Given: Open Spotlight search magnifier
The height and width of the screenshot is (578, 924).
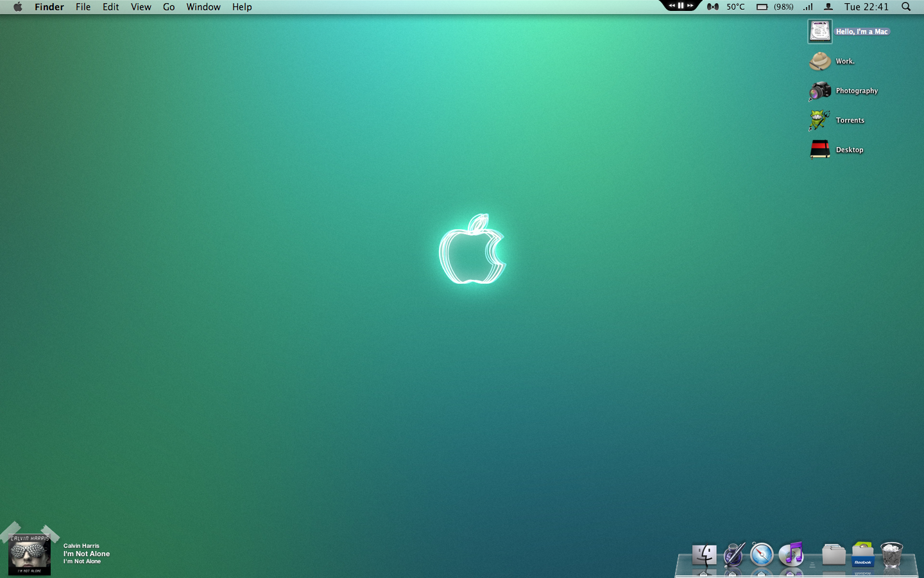Looking at the screenshot, I should [x=906, y=6].
